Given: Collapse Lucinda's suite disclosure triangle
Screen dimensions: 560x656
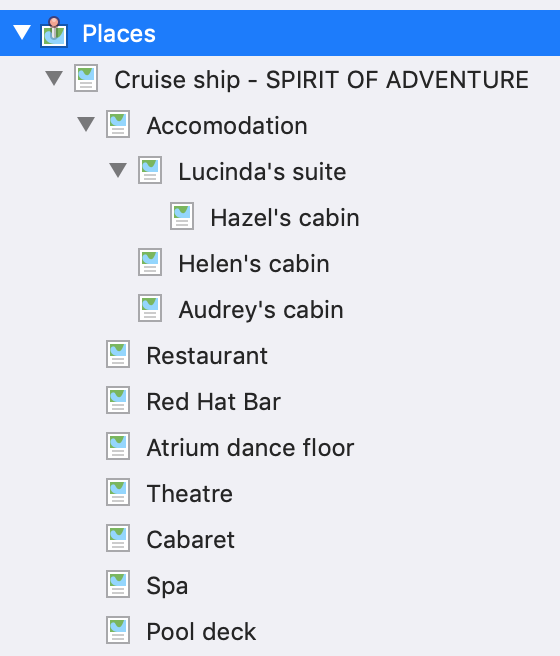Looking at the screenshot, I should click(x=118, y=170).
